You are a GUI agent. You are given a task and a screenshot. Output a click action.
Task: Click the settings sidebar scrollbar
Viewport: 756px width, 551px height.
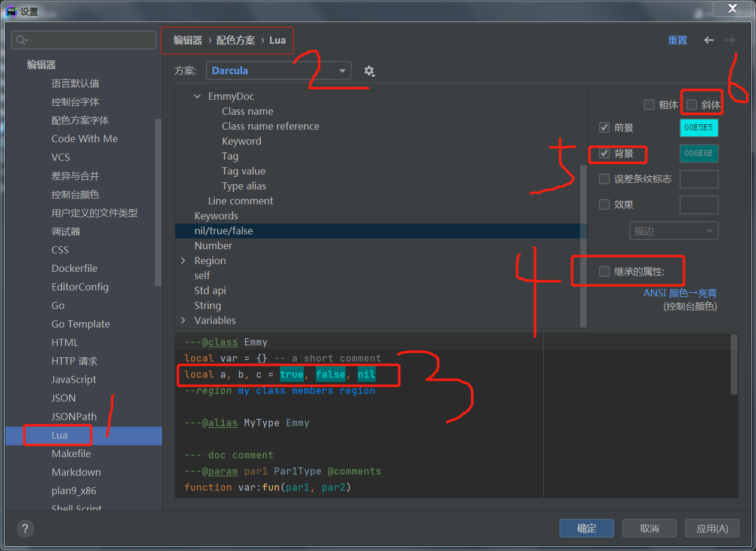click(158, 203)
